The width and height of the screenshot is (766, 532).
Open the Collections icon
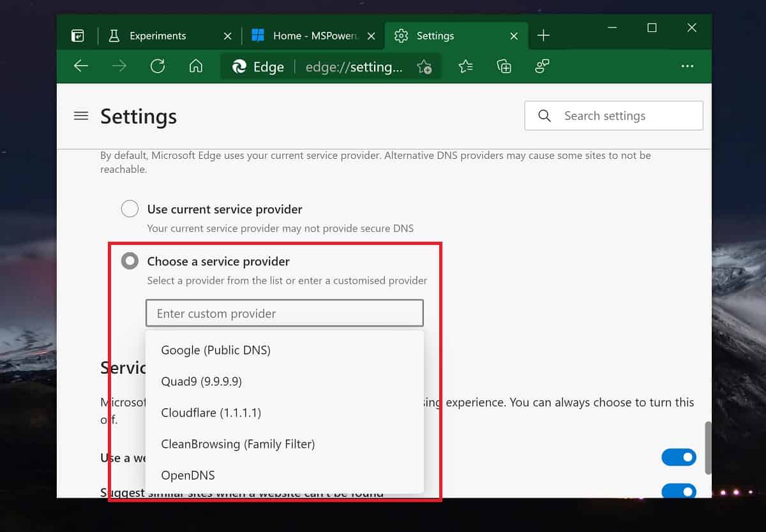coord(504,66)
